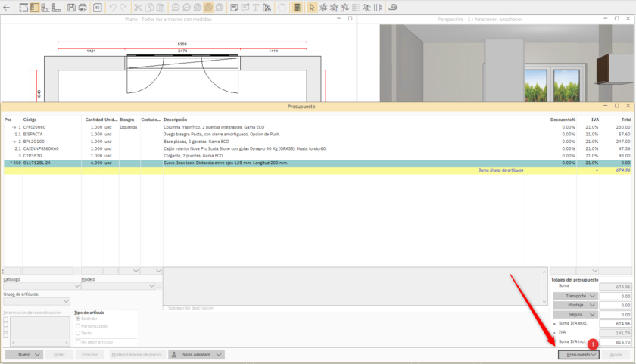Image resolution: width=636 pixels, height=364 pixels.
Task: Click the Código column header
Action: point(30,120)
